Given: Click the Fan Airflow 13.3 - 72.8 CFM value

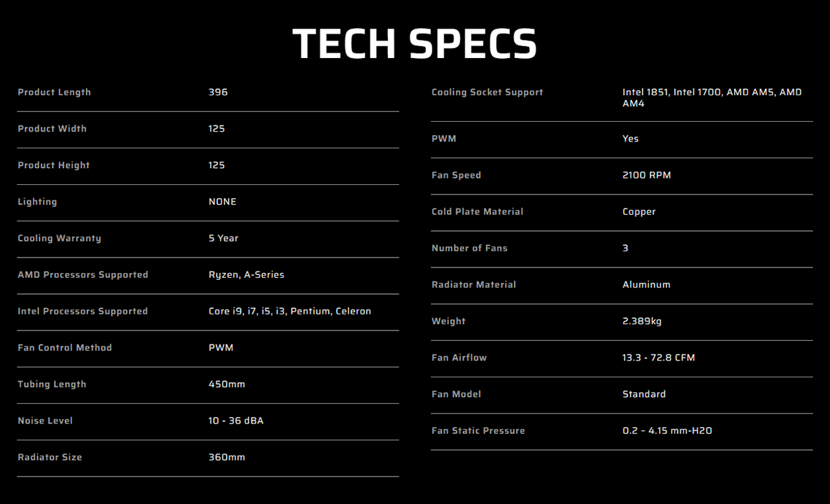Looking at the screenshot, I should click(x=658, y=358).
